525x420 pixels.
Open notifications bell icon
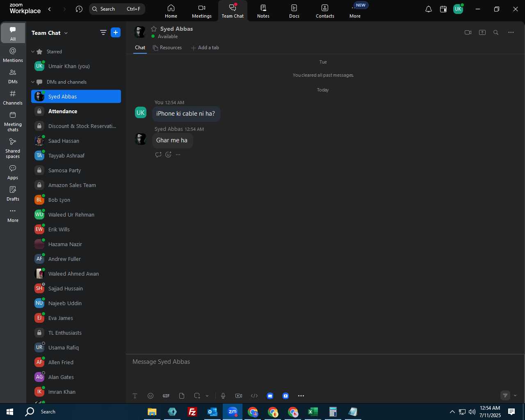(429, 9)
